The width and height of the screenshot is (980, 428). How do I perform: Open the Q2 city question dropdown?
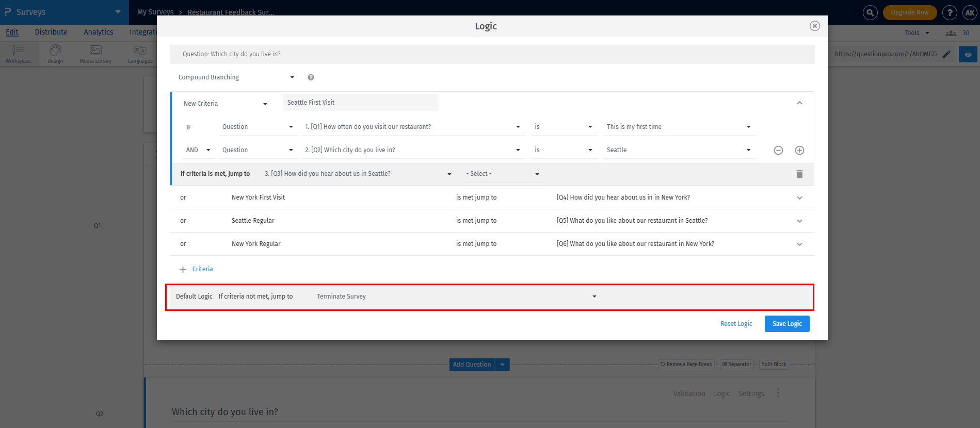pos(413,150)
